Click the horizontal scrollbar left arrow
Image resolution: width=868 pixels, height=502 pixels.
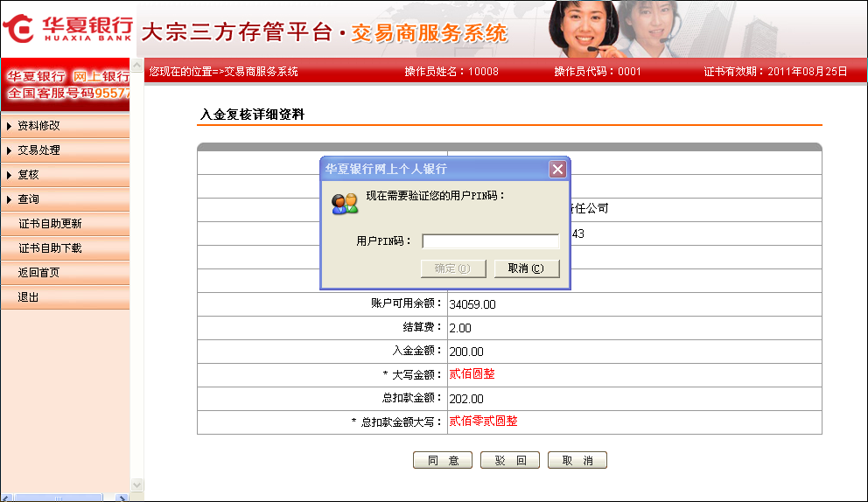tap(7, 498)
